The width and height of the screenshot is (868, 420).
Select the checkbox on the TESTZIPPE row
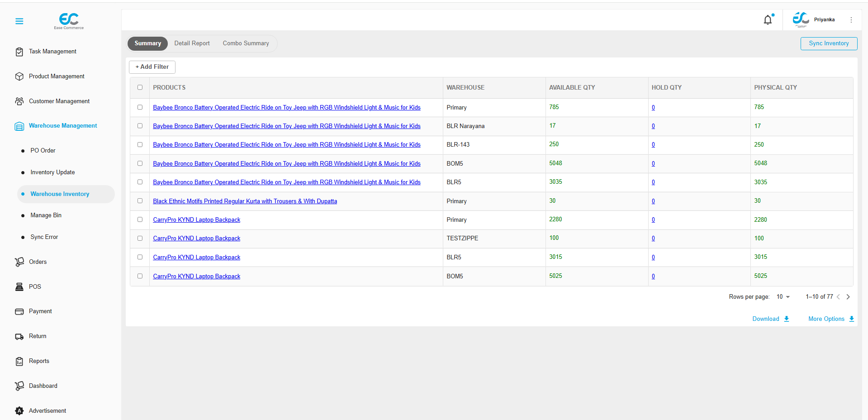tap(140, 238)
